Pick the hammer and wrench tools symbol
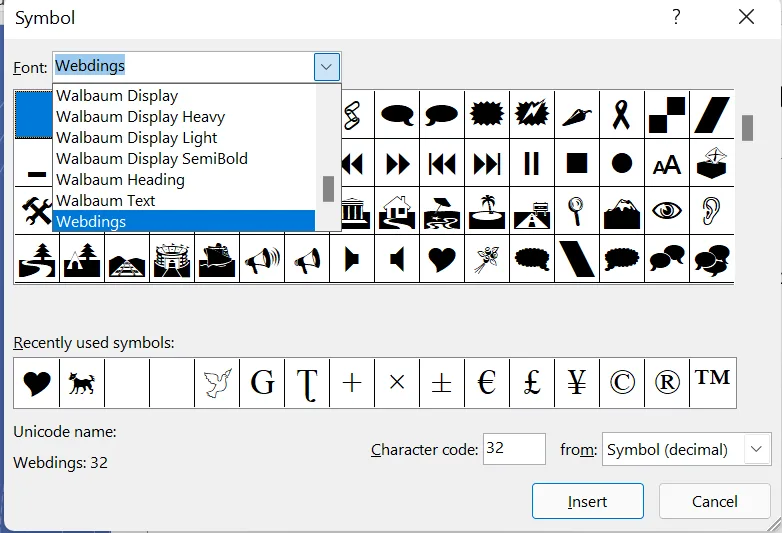 [x=36, y=211]
